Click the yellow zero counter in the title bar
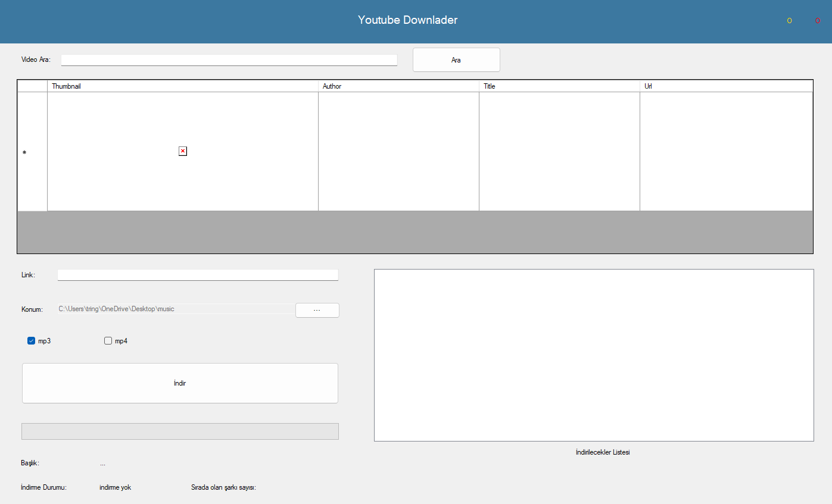This screenshot has height=504, width=832. click(x=789, y=20)
